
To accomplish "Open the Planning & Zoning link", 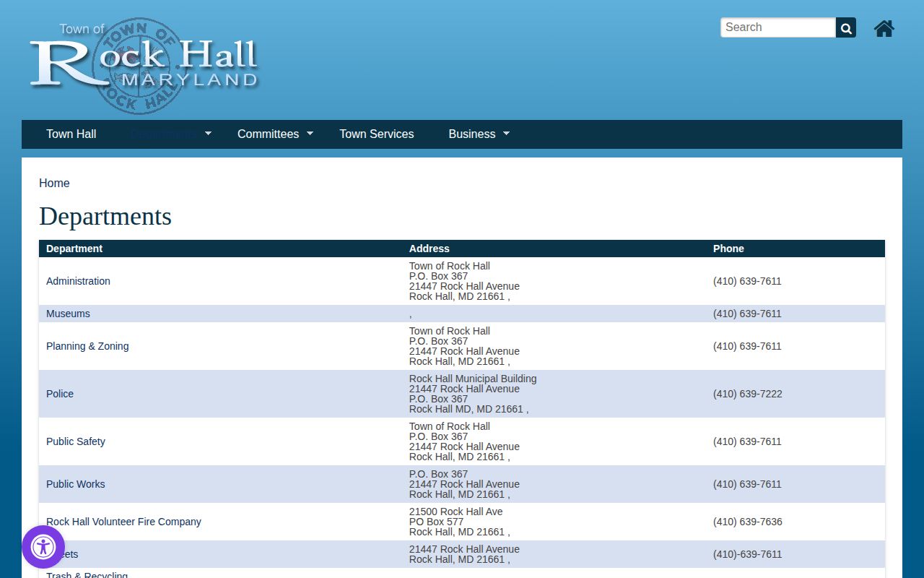I will [87, 346].
